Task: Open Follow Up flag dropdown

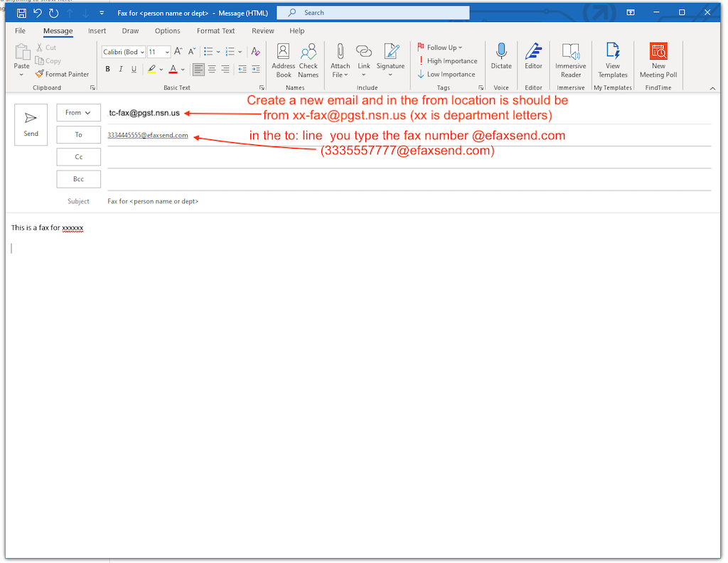Action: click(439, 48)
